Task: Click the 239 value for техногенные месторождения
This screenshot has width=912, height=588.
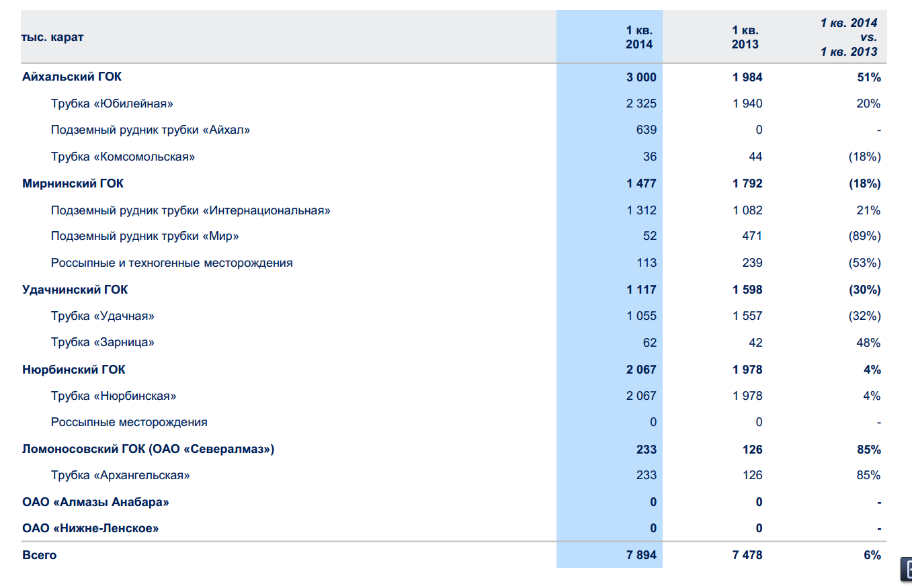Action: point(752,263)
